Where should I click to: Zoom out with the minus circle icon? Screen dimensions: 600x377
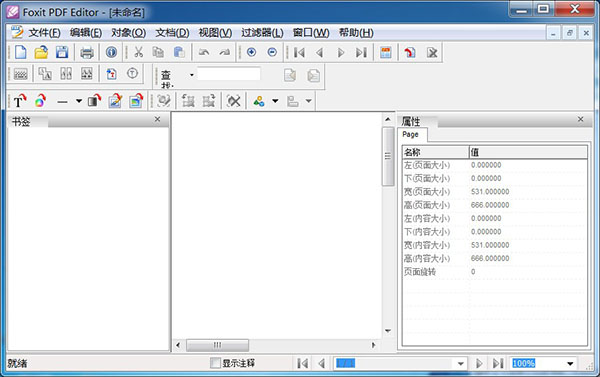272,52
